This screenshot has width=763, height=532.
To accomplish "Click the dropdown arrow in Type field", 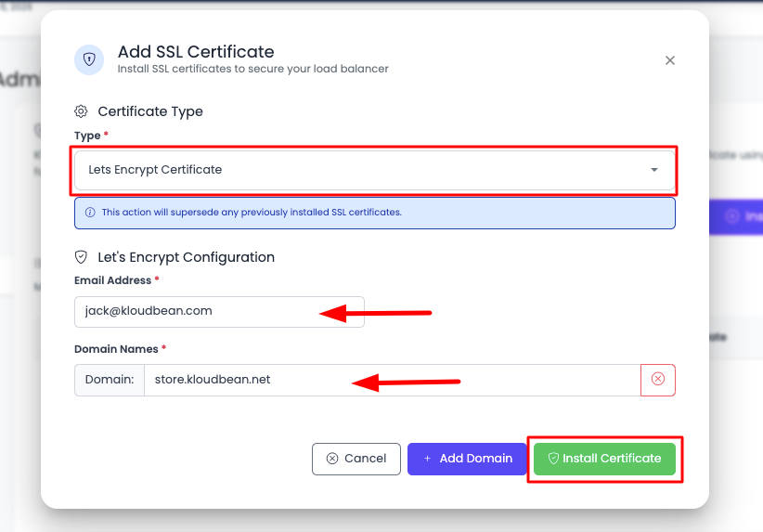I will pyautogui.click(x=654, y=170).
